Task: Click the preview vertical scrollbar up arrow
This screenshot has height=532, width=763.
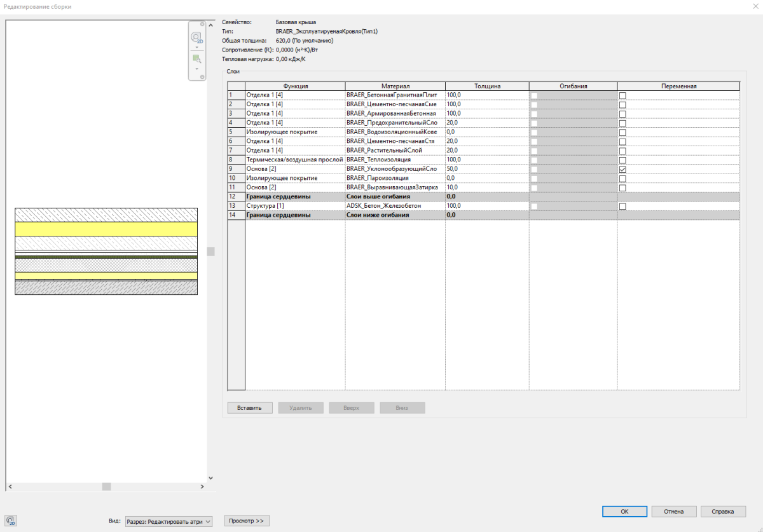Action: (211, 25)
